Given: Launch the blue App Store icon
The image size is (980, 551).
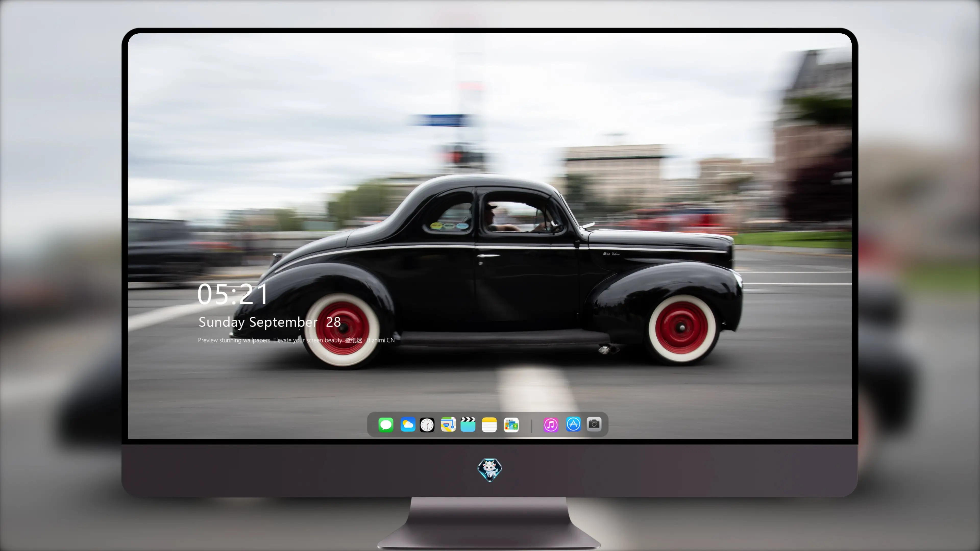Looking at the screenshot, I should (x=573, y=424).
